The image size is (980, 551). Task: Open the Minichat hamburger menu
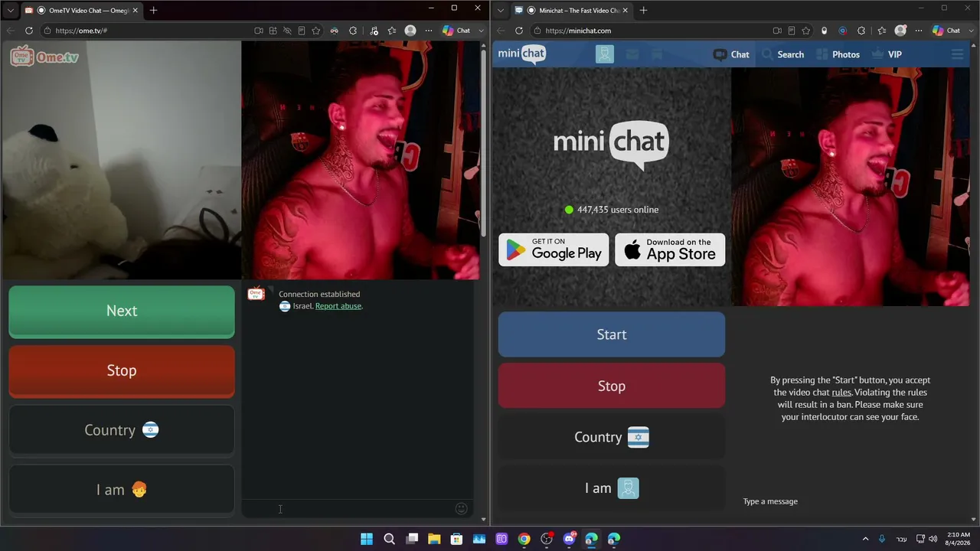click(957, 54)
